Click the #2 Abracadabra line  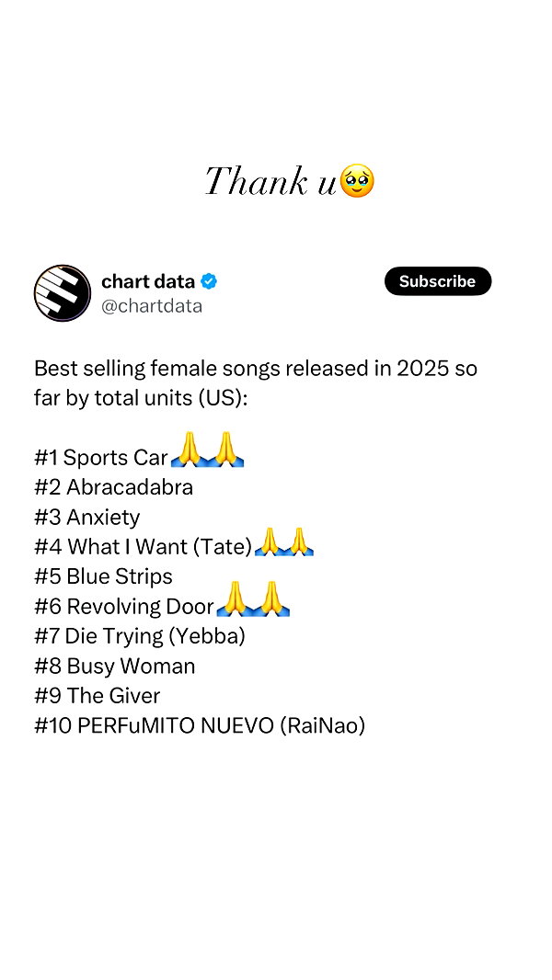114,487
